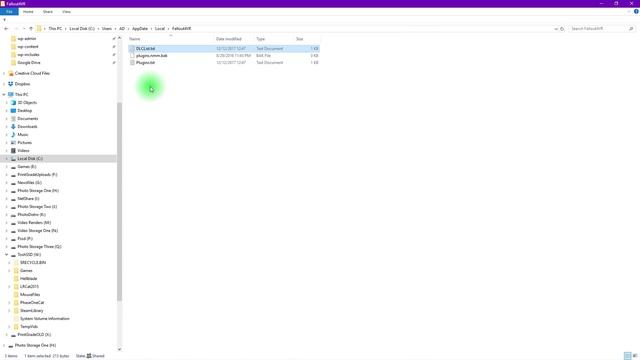Open the TempVids folder
640x360 pixels.
coord(29,327)
